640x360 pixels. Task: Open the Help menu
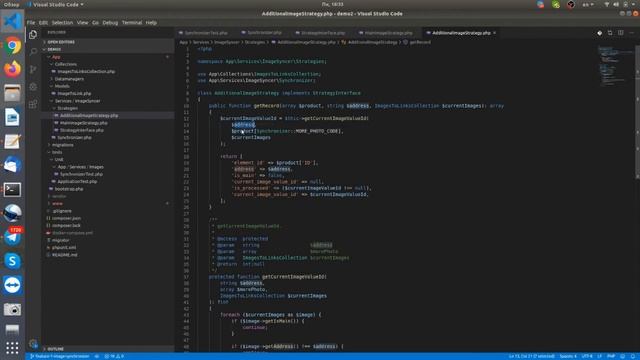coord(151,23)
